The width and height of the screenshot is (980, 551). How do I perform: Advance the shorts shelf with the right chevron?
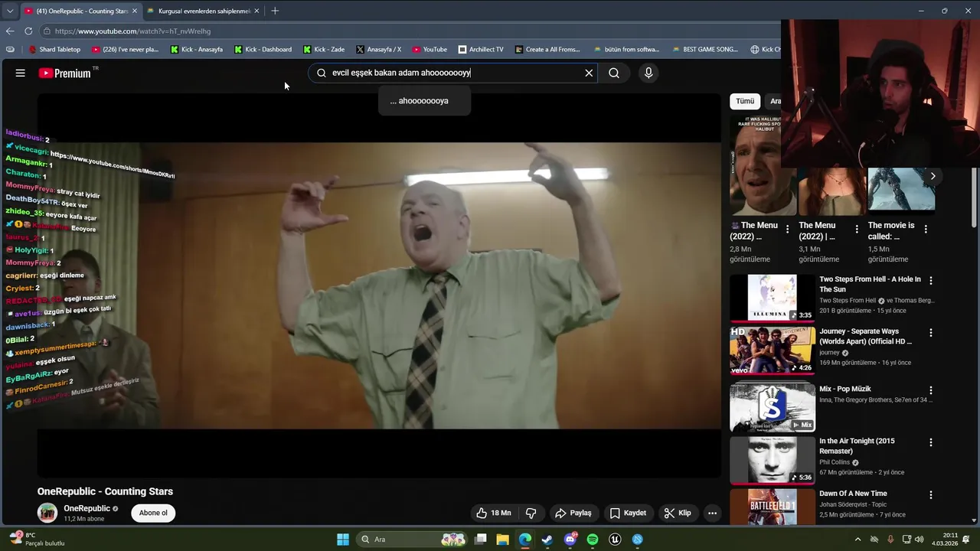(x=933, y=176)
